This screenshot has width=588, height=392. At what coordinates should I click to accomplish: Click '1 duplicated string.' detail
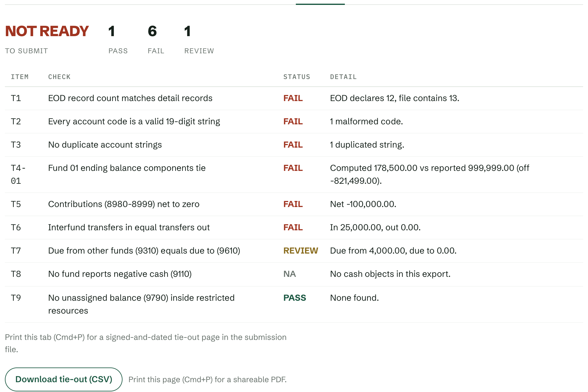[x=367, y=145]
